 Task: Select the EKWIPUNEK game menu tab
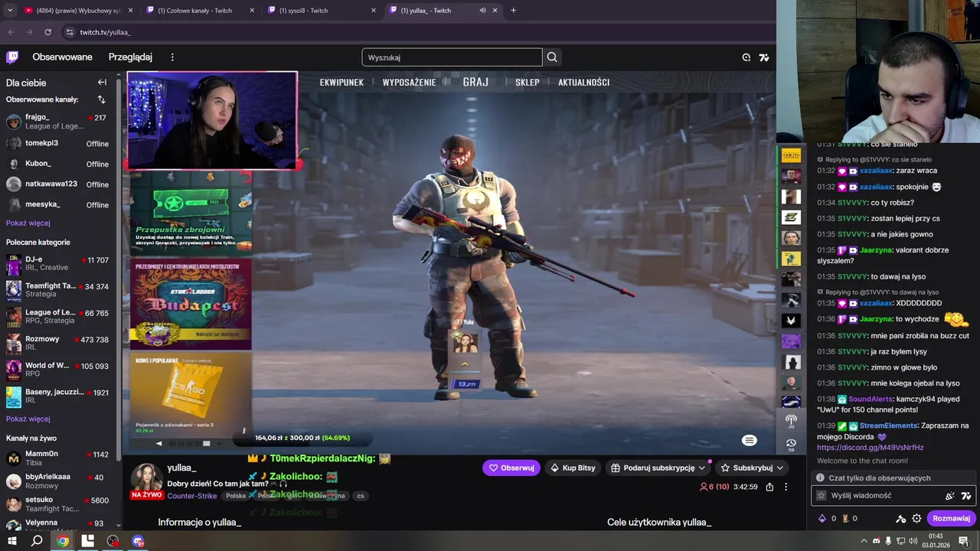tap(341, 82)
